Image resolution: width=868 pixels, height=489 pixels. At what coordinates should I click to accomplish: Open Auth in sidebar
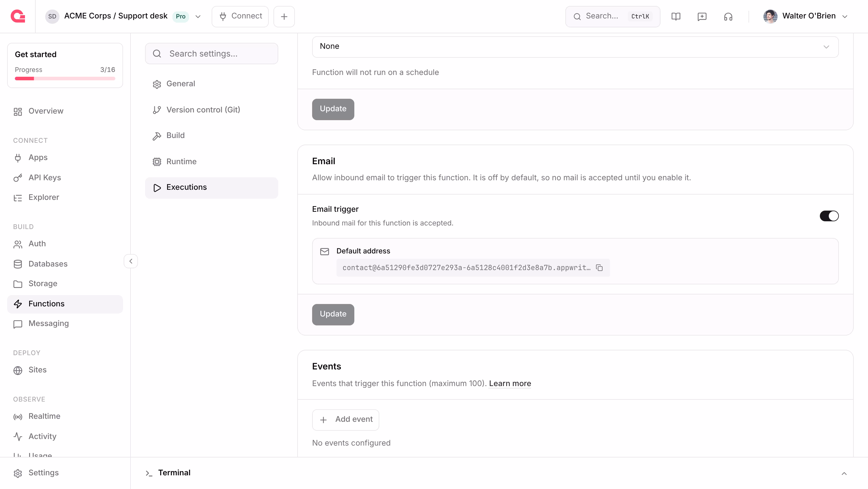point(65,244)
